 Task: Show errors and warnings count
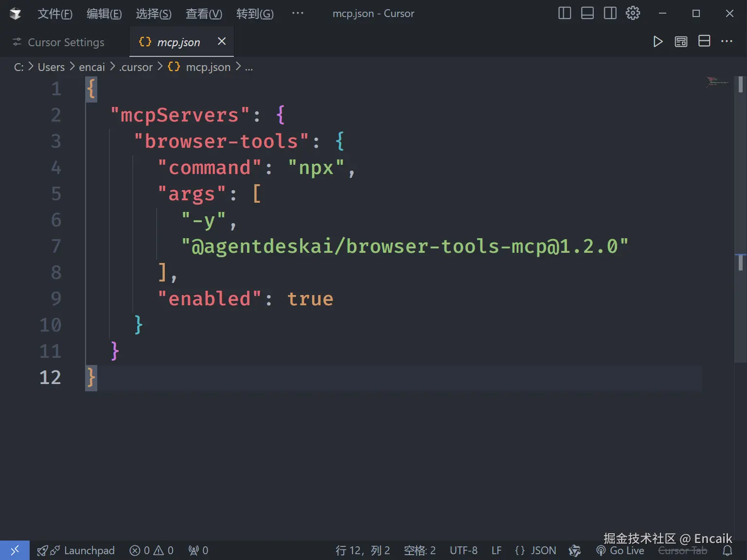[x=152, y=550]
